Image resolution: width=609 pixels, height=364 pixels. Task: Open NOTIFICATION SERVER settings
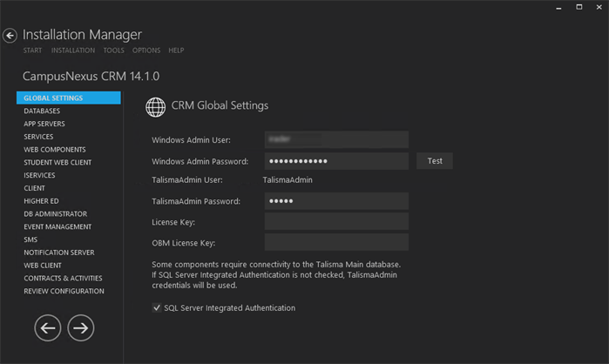(59, 253)
